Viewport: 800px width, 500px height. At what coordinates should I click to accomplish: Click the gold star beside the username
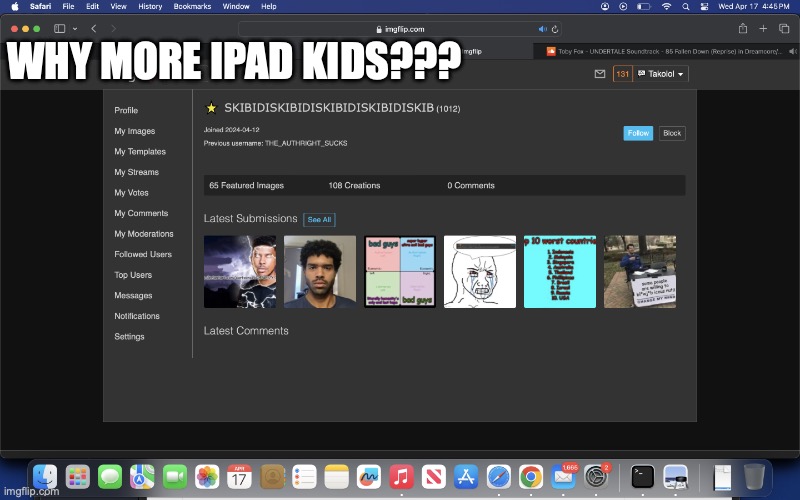[211, 108]
